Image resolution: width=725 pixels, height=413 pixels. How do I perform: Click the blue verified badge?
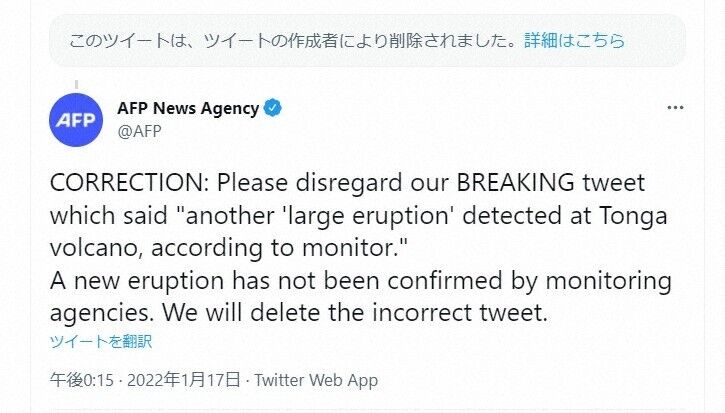click(x=272, y=108)
